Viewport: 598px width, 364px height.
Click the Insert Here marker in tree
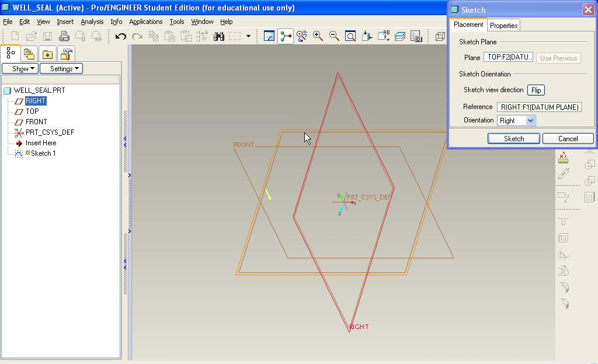(41, 143)
